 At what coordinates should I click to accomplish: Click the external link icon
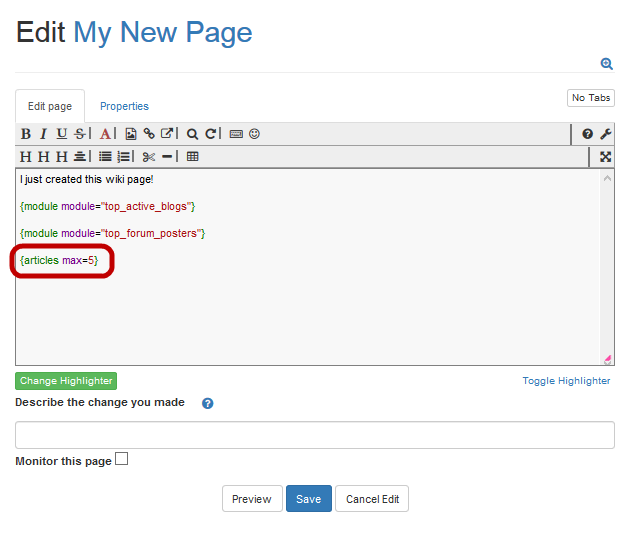167,134
